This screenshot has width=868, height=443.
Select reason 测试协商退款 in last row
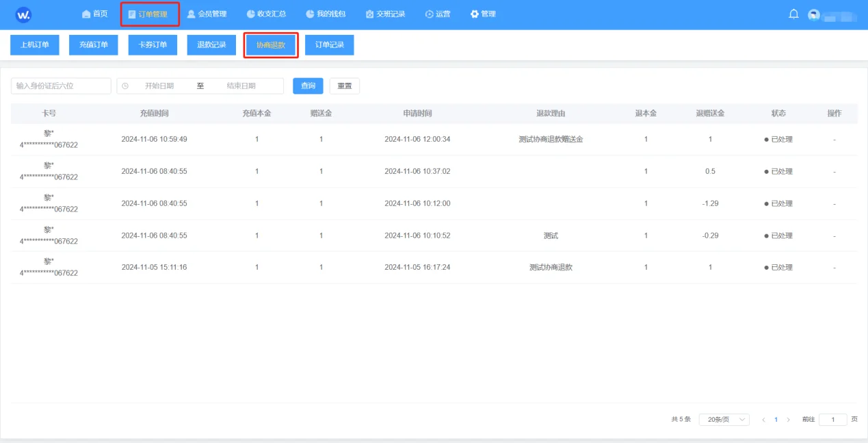coord(551,267)
